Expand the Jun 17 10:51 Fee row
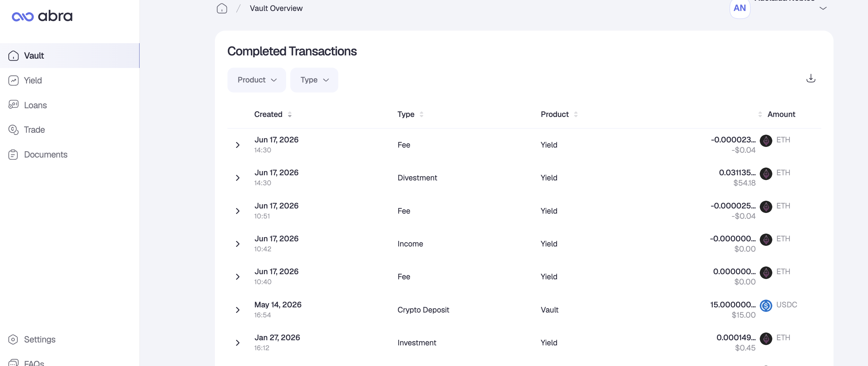This screenshot has height=366, width=868. [x=237, y=211]
